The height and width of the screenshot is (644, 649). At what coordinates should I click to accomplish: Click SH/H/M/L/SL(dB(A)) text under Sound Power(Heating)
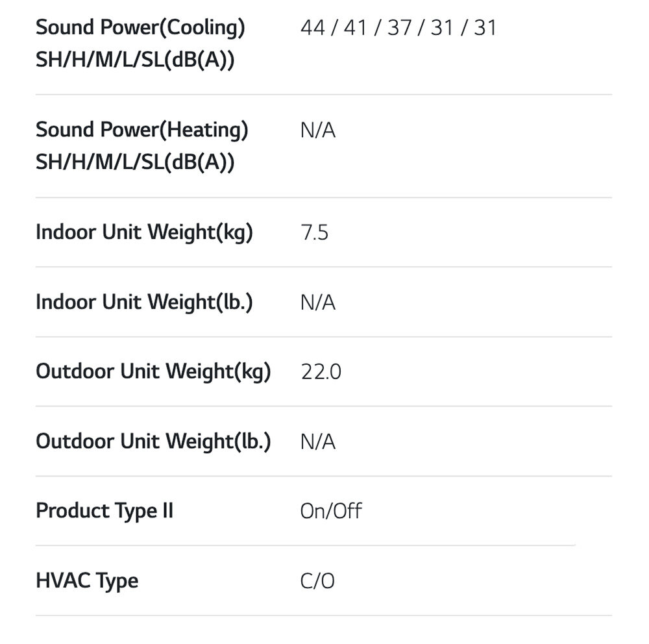pos(135,162)
